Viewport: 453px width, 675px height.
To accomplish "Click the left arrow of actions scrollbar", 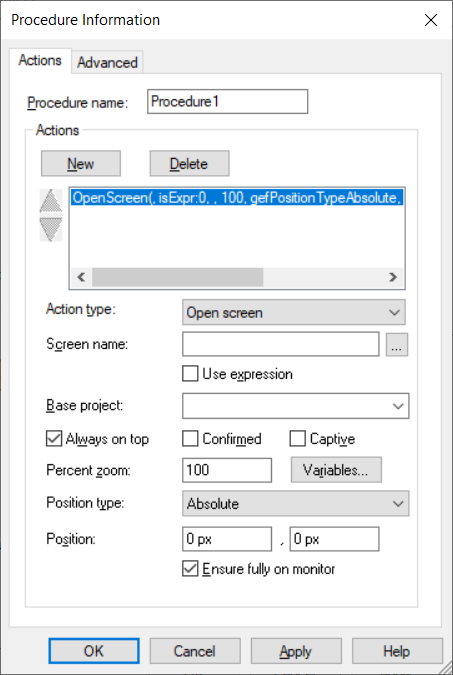I will pyautogui.click(x=81, y=277).
